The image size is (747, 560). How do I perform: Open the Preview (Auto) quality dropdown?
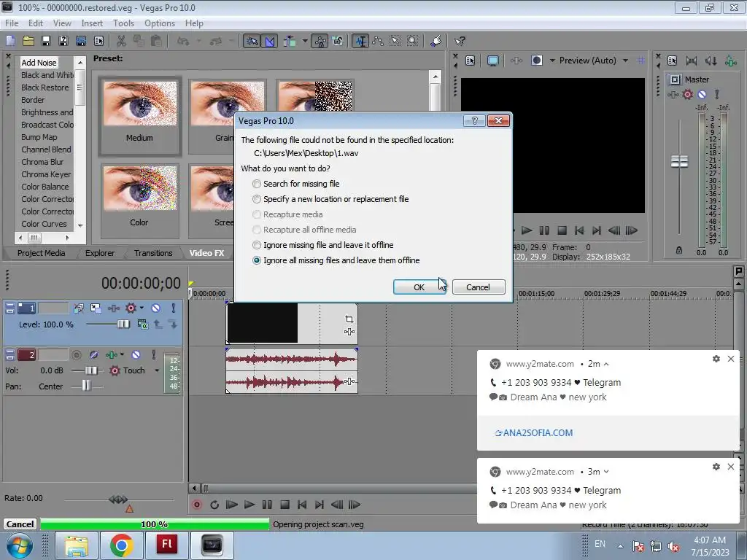625,61
